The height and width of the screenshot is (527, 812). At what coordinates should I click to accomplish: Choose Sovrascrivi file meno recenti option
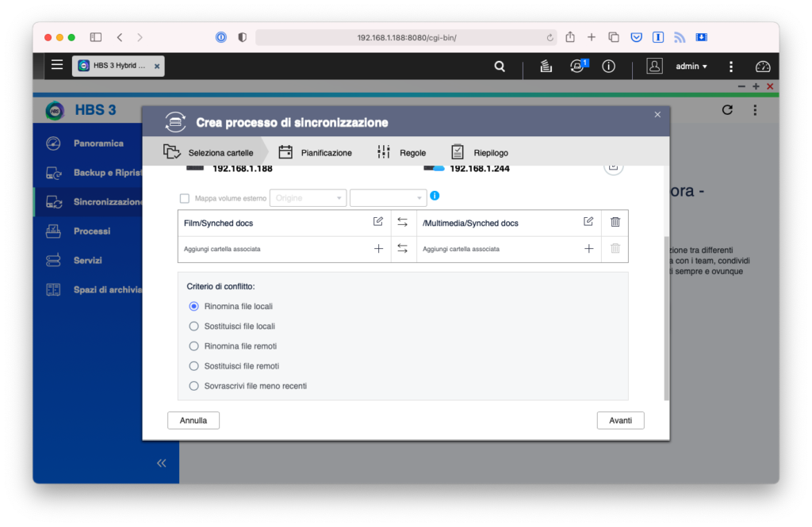pos(194,386)
